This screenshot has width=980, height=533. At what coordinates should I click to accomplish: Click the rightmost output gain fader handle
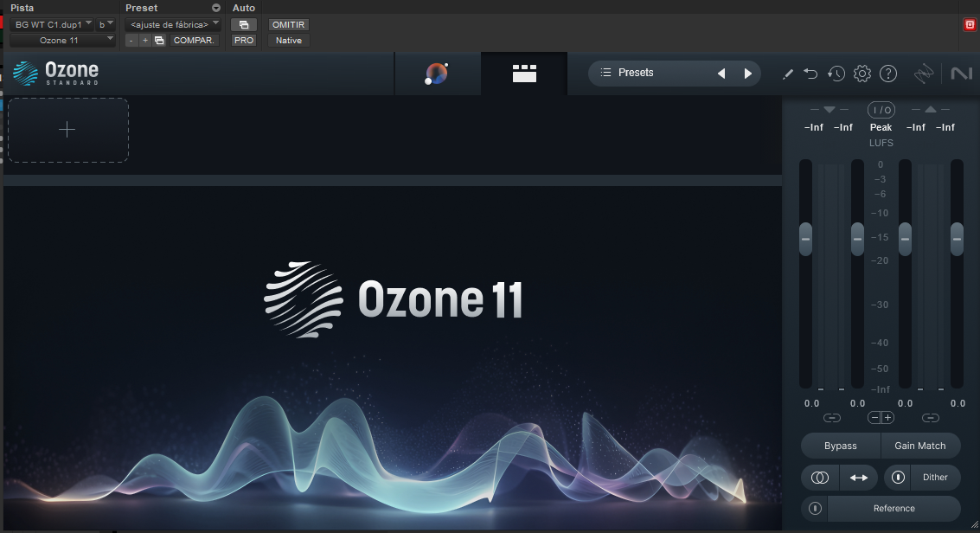(x=957, y=240)
